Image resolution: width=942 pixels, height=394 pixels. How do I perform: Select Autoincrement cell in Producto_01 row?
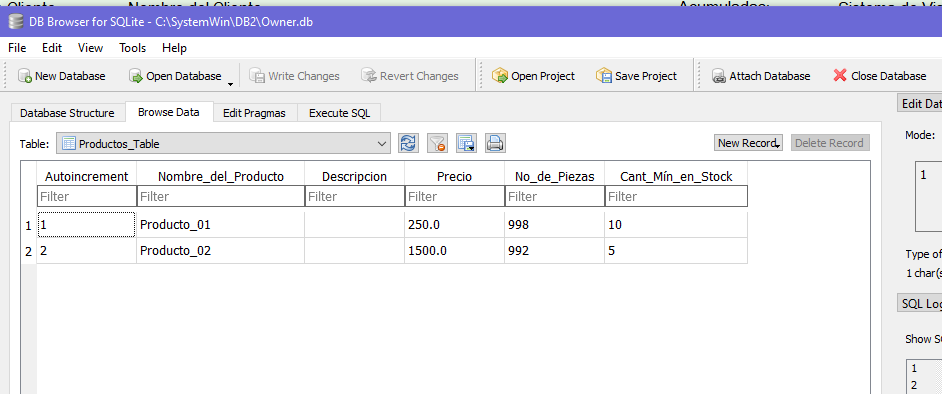[x=87, y=225]
